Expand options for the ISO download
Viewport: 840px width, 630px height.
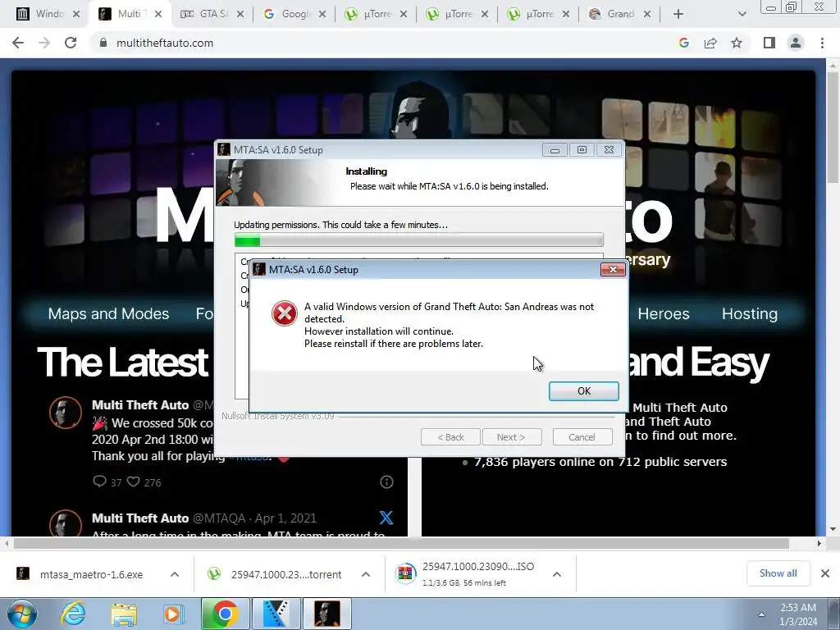click(x=557, y=574)
